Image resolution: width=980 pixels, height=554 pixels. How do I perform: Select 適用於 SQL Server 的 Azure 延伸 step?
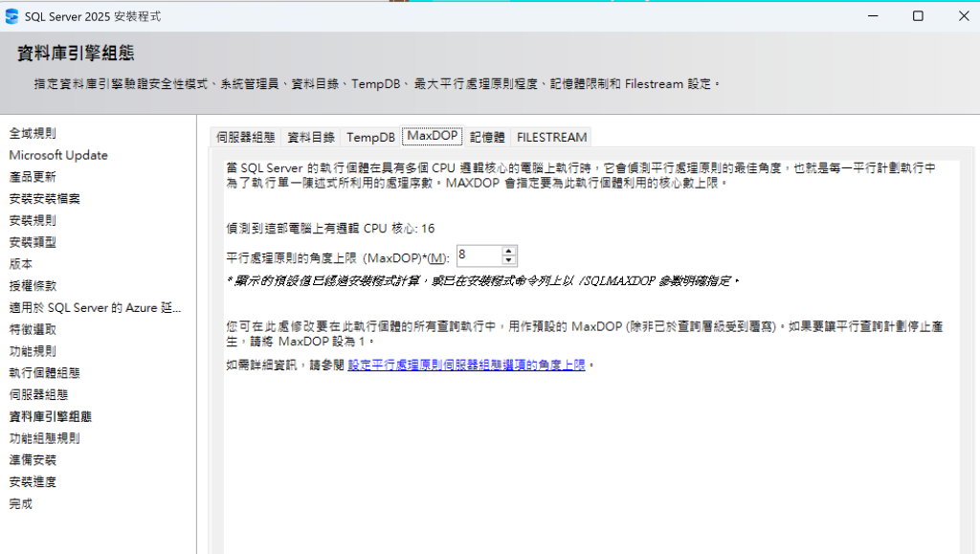[95, 307]
